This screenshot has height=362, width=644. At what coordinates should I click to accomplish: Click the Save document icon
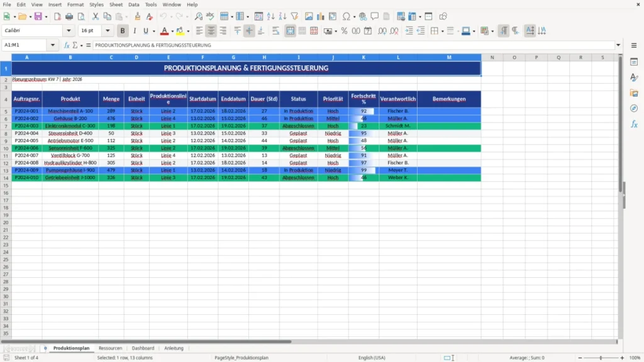tap(38, 16)
